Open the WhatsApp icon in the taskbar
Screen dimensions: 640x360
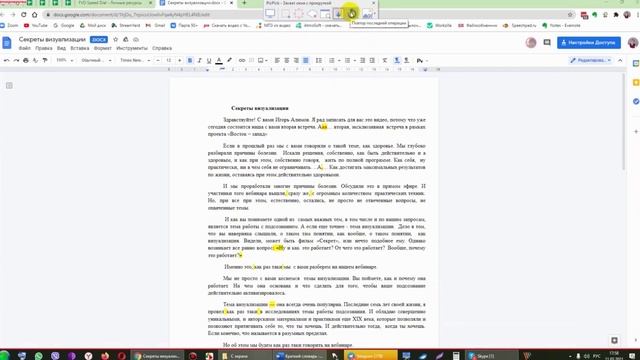coord(39,356)
